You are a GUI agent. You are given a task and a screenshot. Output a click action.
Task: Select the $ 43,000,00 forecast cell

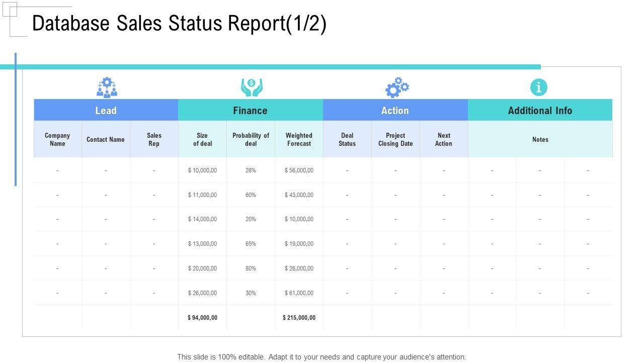(x=299, y=195)
